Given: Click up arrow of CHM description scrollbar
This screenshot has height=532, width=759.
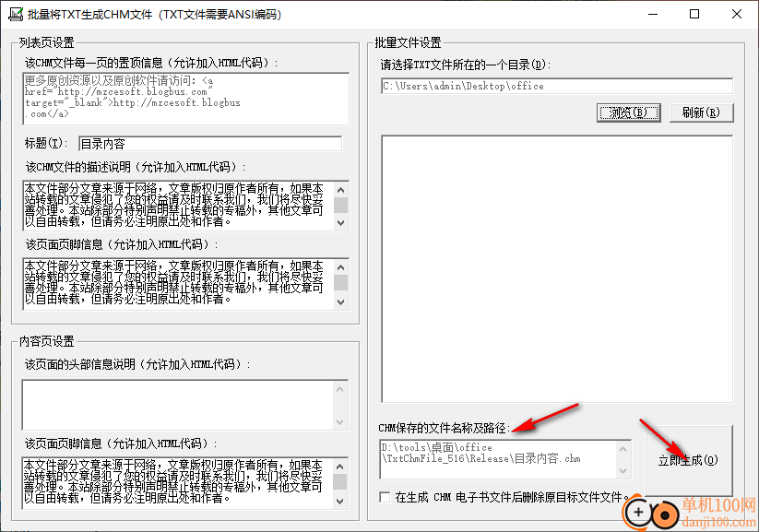Looking at the screenshot, I should point(341,190).
